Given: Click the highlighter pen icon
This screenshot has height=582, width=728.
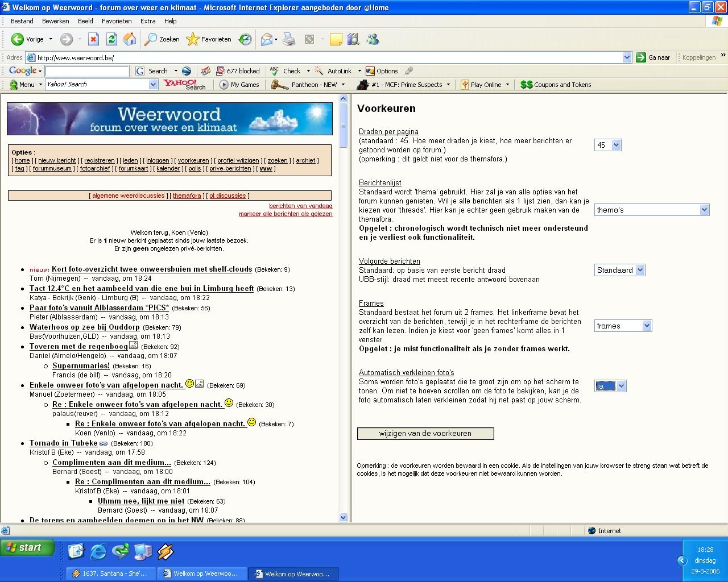Looking at the screenshot, I should coord(408,71).
